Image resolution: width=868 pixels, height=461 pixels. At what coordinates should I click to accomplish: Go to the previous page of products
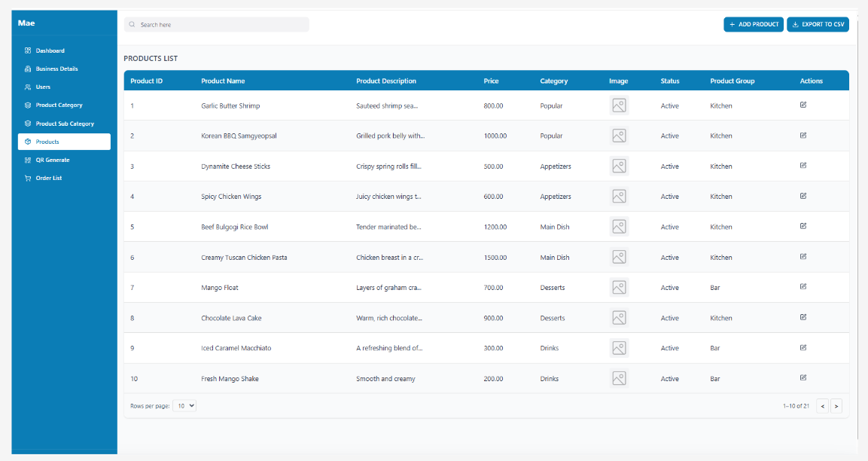click(822, 406)
